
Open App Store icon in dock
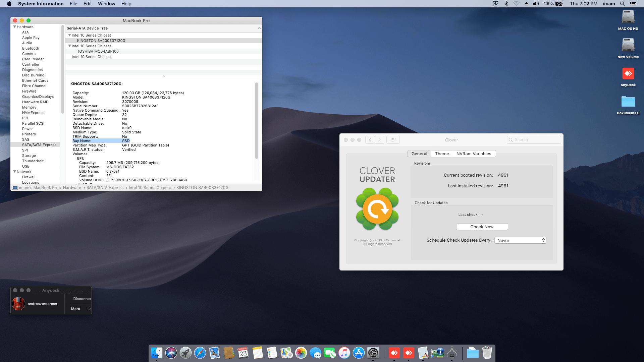tap(359, 353)
